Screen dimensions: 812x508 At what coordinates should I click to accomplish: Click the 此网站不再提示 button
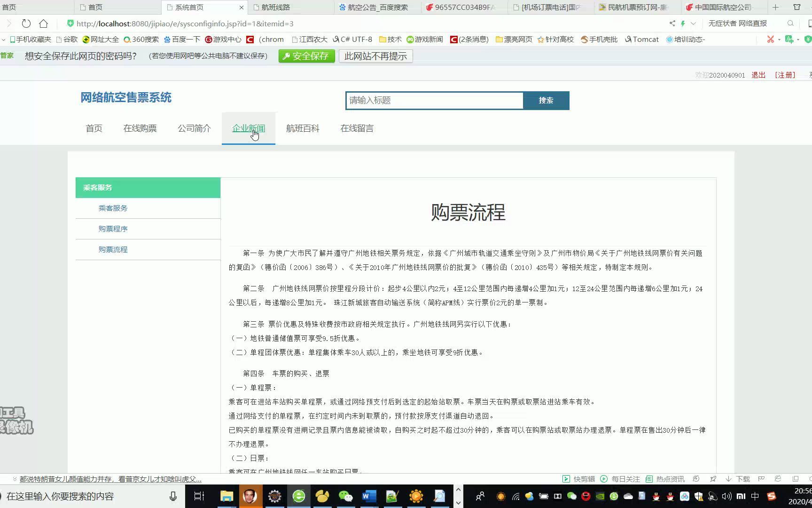click(375, 56)
